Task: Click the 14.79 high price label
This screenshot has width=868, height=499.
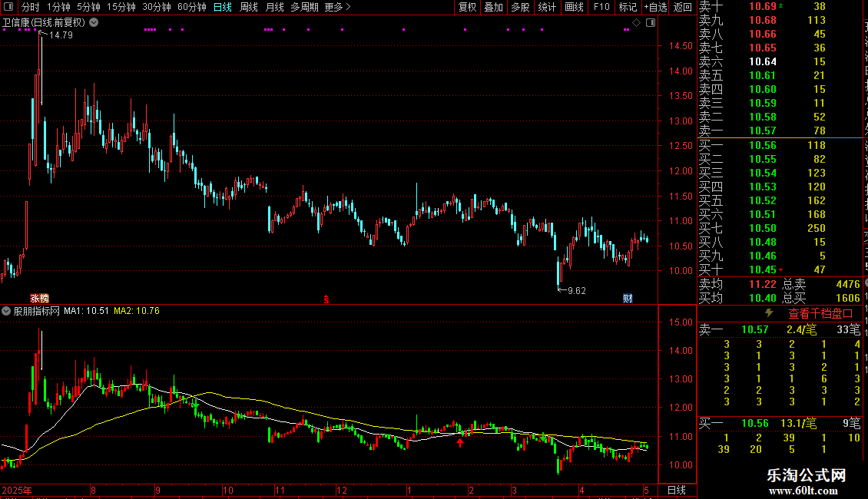Action: (61, 35)
